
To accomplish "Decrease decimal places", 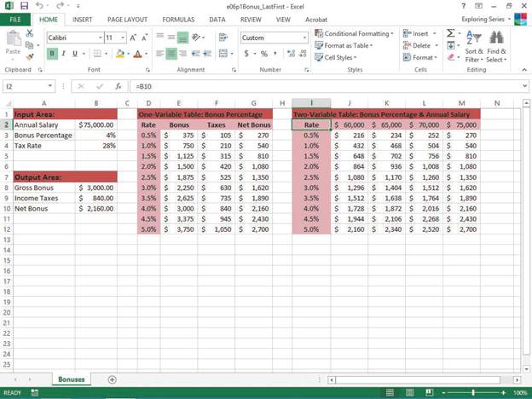I will point(303,53).
